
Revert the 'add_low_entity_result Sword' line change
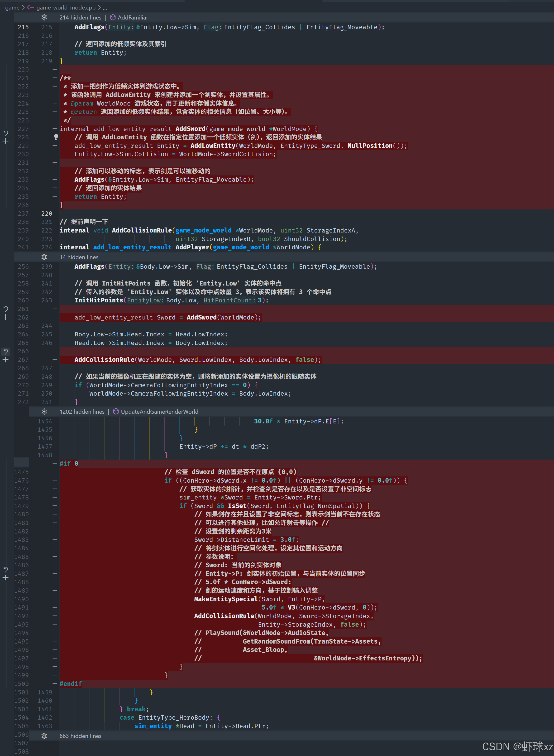(6, 309)
